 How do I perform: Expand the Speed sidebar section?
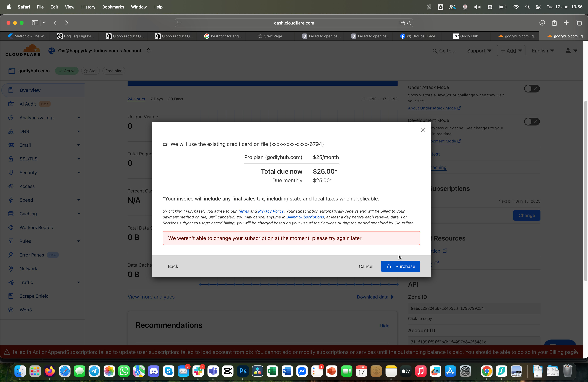(79, 200)
